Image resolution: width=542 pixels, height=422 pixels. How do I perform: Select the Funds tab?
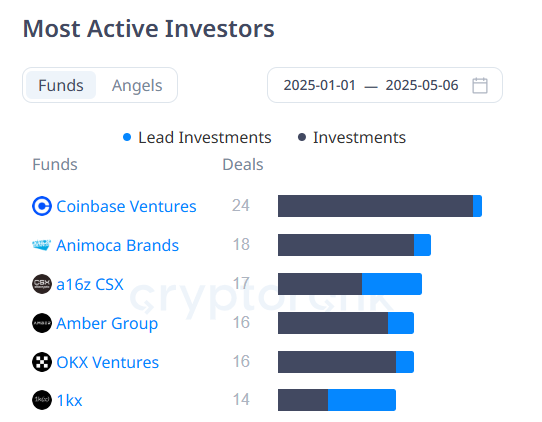[x=61, y=85]
